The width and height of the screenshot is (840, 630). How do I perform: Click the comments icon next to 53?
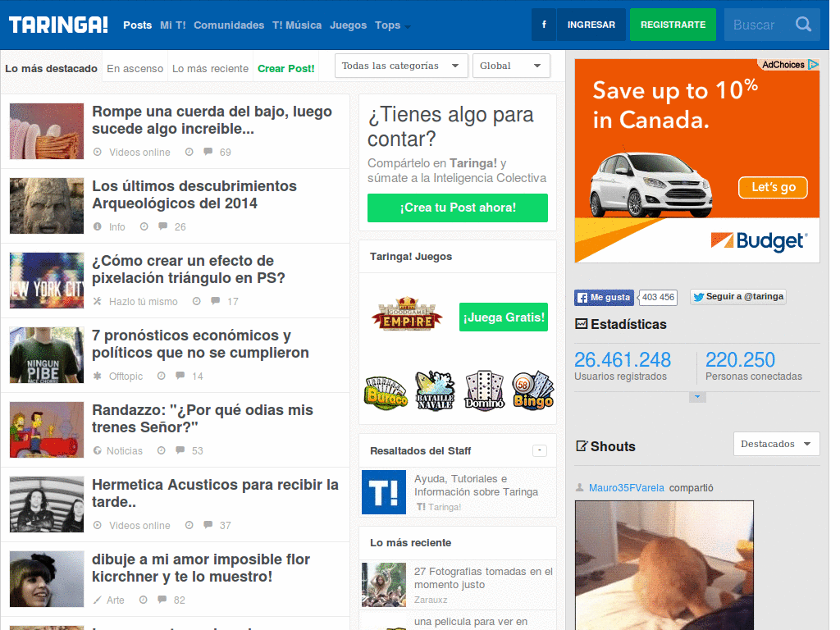(180, 450)
